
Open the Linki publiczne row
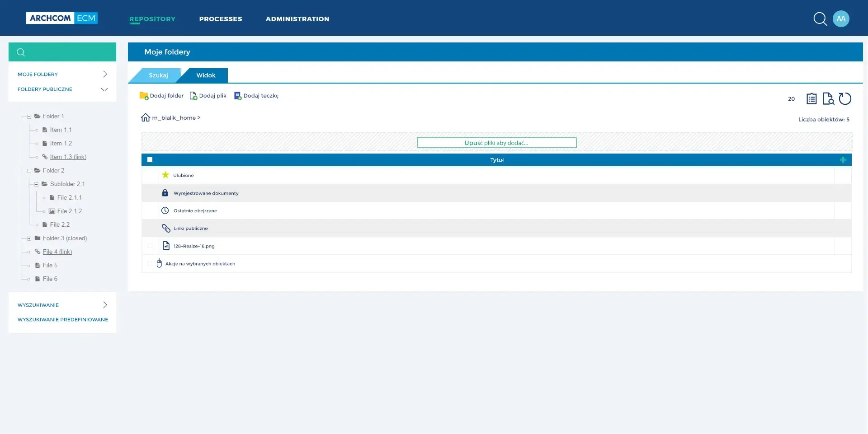[496, 228]
